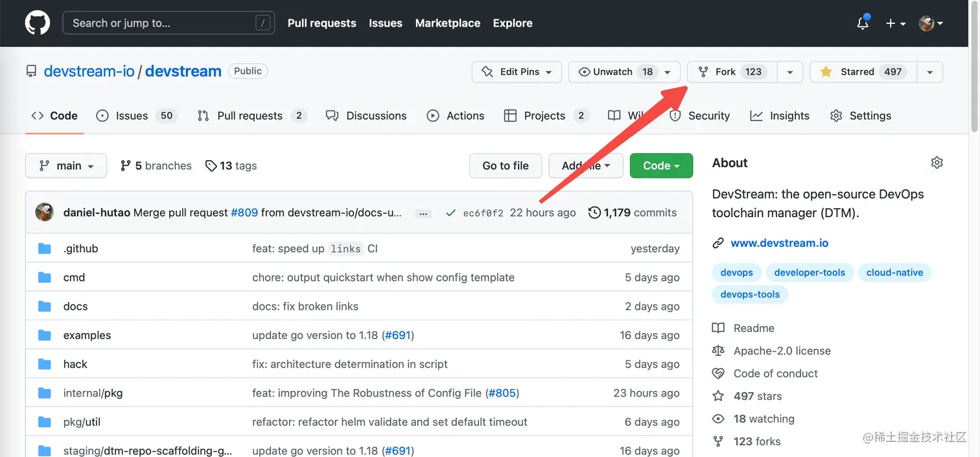Open commit hash ec6f0f2

click(x=483, y=213)
